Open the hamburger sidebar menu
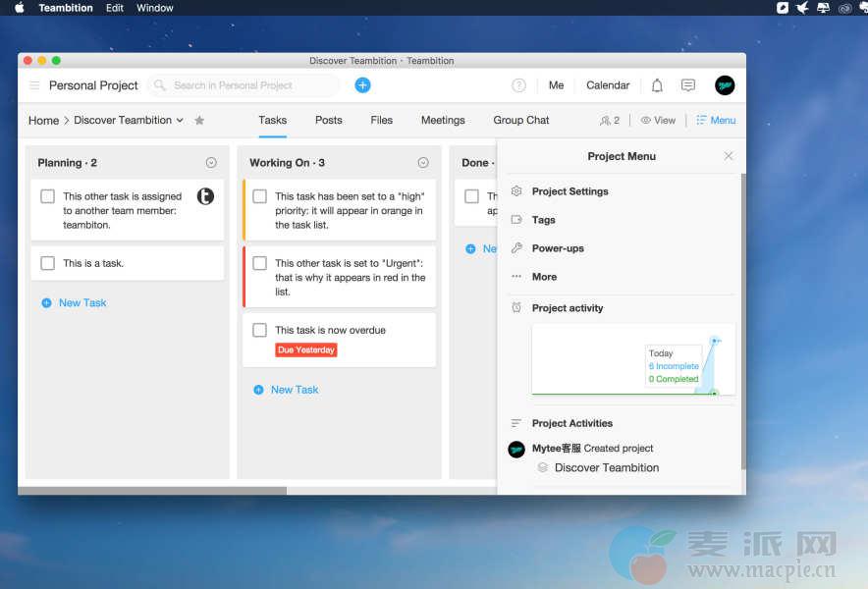 coord(34,85)
